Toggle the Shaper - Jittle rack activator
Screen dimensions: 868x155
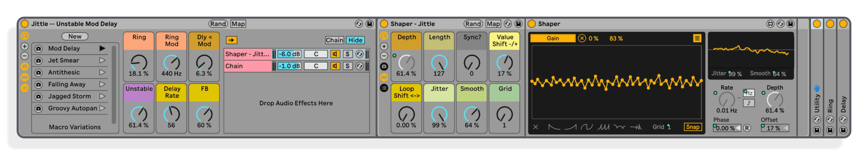384,24
